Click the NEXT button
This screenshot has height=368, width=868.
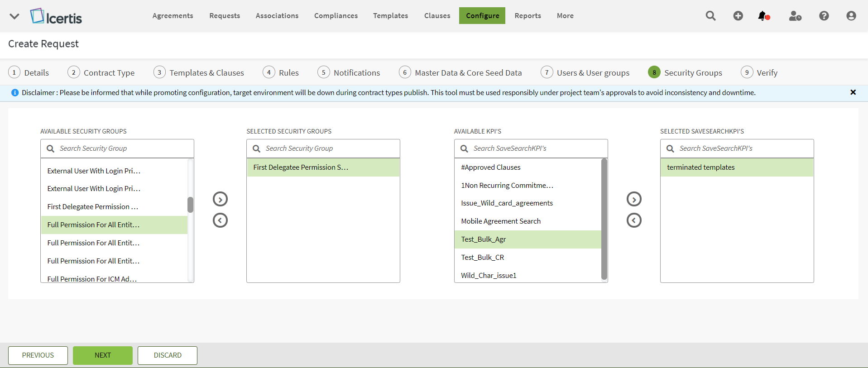coord(103,355)
